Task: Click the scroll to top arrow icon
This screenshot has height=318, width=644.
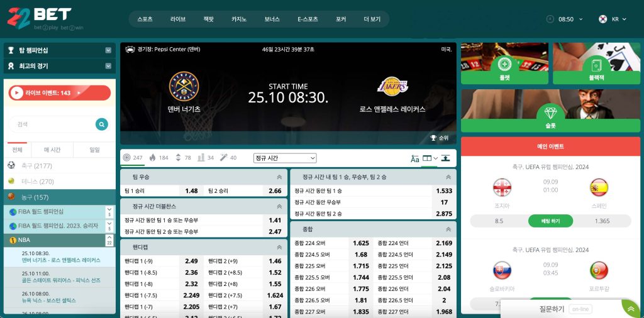Action: tap(631, 309)
